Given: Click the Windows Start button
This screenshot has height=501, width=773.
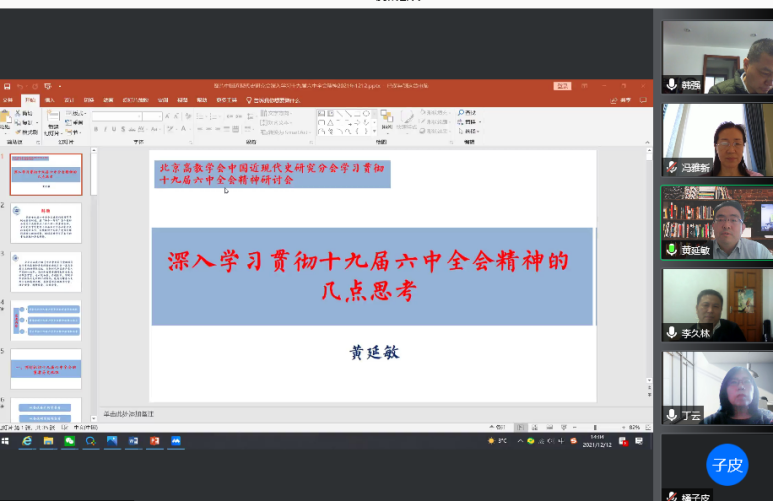Looking at the screenshot, I should tap(5, 441).
